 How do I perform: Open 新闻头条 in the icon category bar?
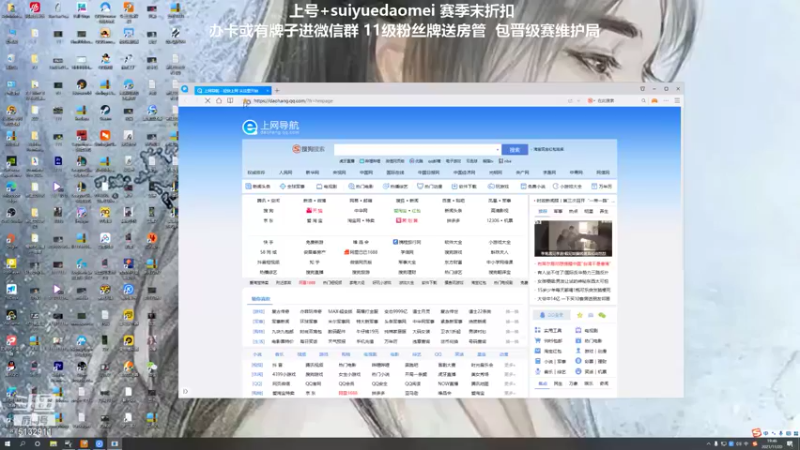point(258,187)
